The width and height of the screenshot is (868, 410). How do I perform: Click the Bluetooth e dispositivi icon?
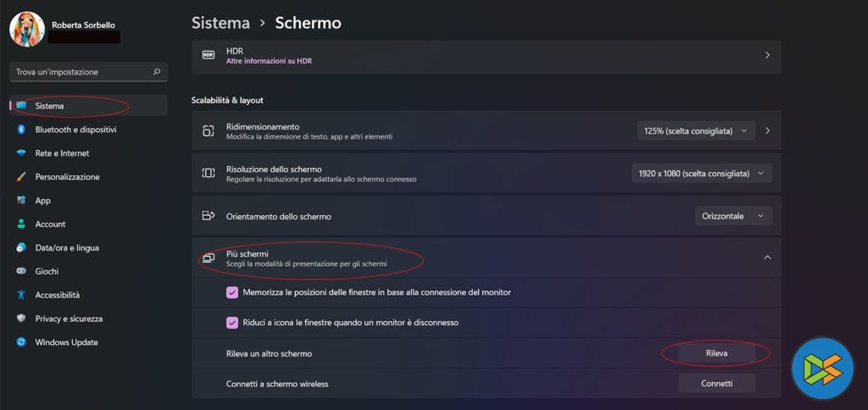tap(21, 130)
